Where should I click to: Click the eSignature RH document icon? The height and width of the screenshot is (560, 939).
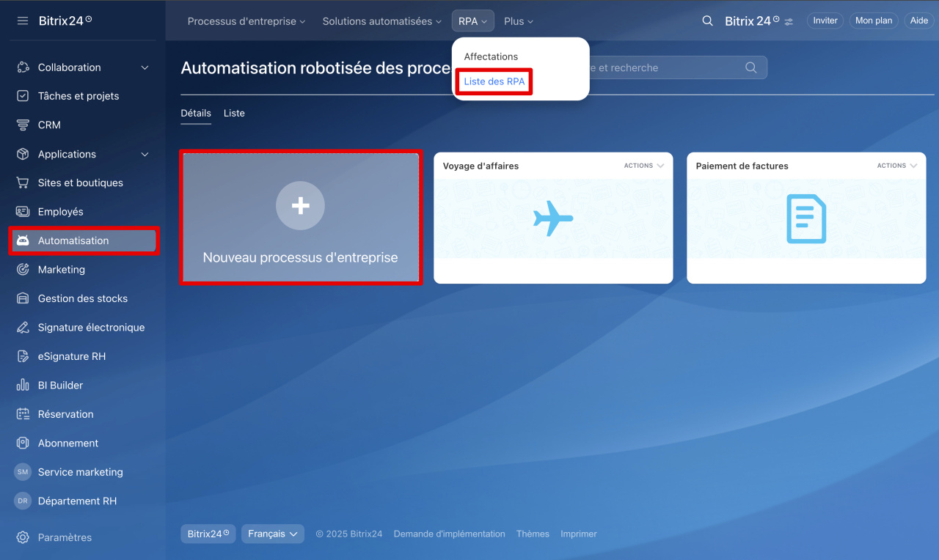(x=23, y=356)
